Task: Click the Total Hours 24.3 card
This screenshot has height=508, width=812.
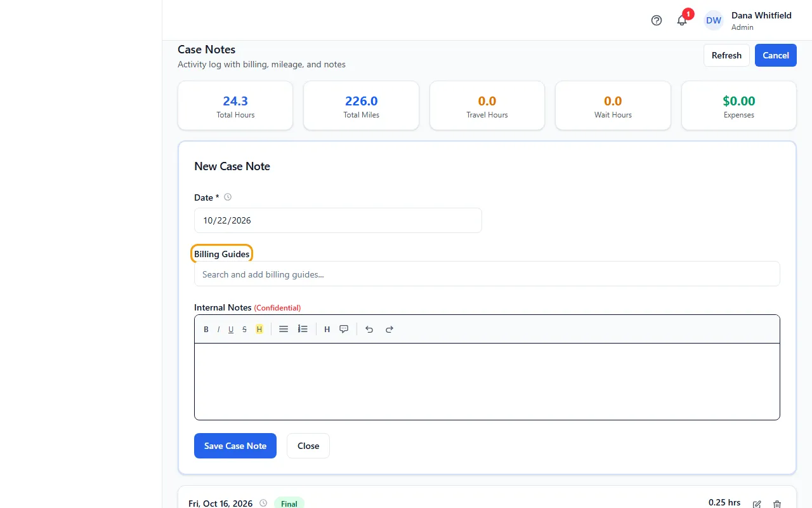Action: coord(235,105)
